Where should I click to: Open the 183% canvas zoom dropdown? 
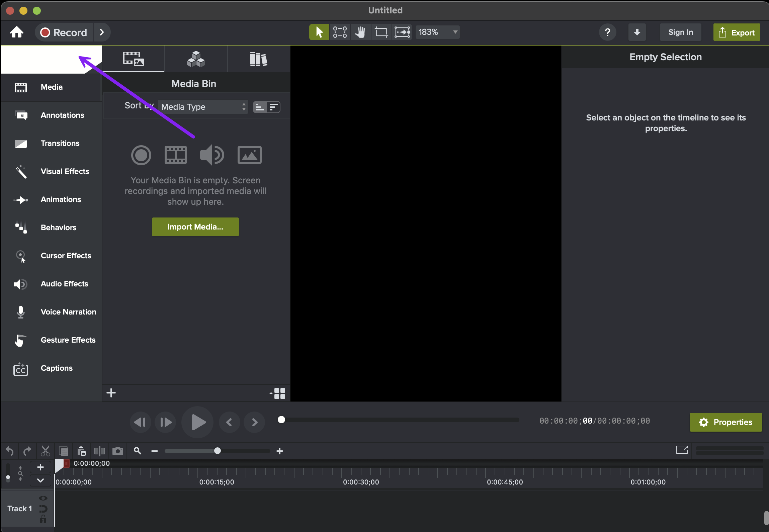point(437,32)
